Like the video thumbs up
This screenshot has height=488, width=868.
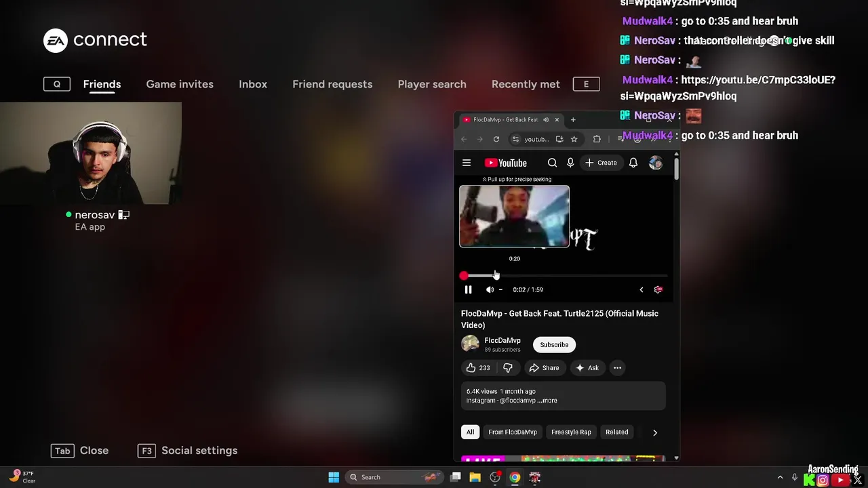pyautogui.click(x=477, y=367)
